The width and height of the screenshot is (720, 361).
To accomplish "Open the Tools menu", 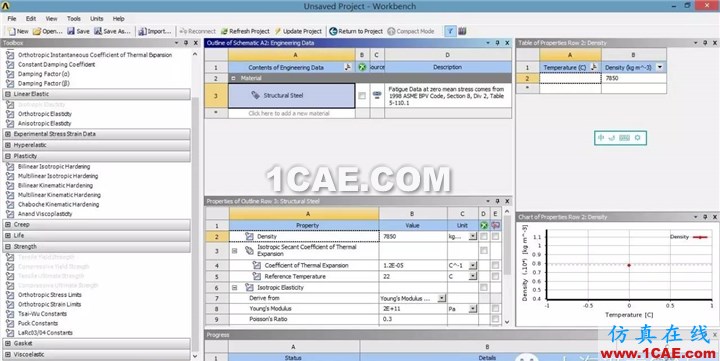I will pyautogui.click(x=73, y=19).
